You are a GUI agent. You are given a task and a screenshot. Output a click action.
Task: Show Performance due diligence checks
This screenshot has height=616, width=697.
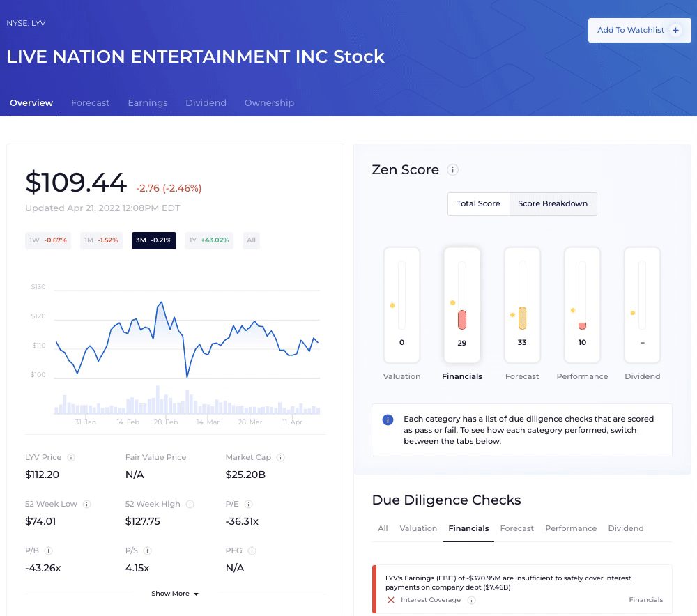[x=571, y=528]
